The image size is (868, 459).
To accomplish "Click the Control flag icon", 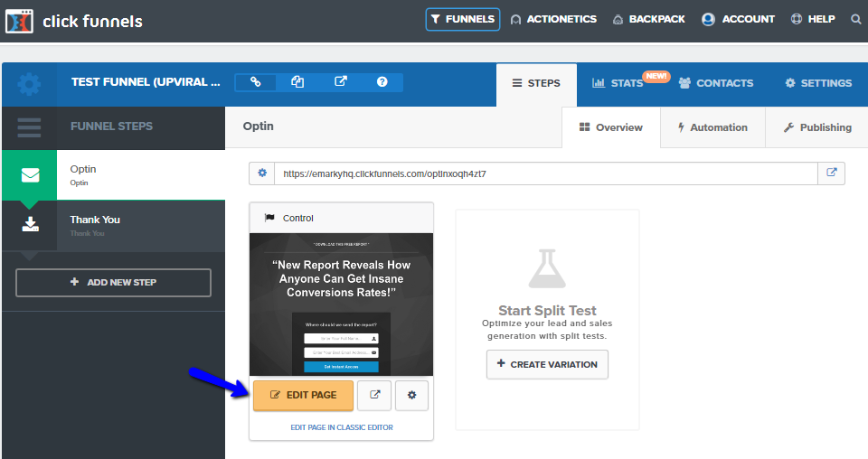I will tap(269, 218).
